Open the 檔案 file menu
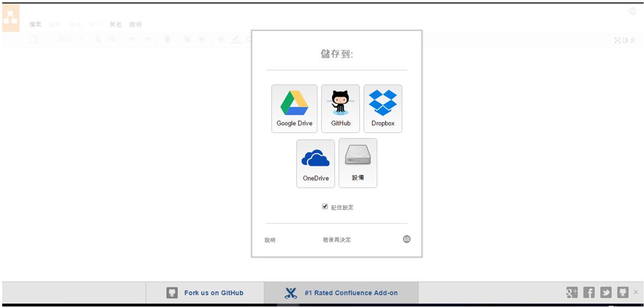The height and width of the screenshot is (307, 644). pyautogui.click(x=35, y=25)
